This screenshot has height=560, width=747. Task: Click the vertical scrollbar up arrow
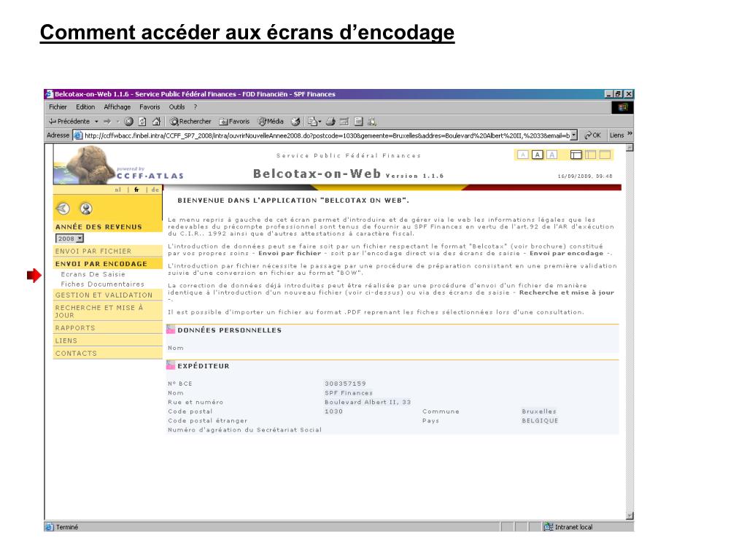click(x=630, y=147)
